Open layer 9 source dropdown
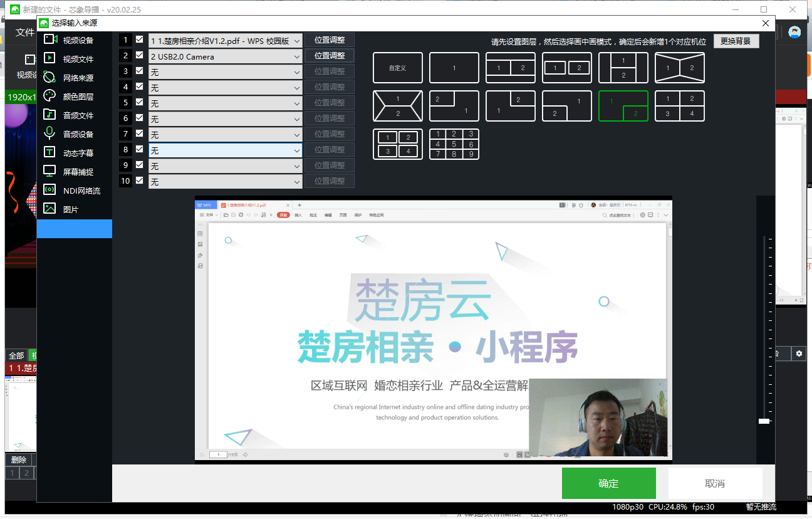The height and width of the screenshot is (519, 812). [x=226, y=166]
